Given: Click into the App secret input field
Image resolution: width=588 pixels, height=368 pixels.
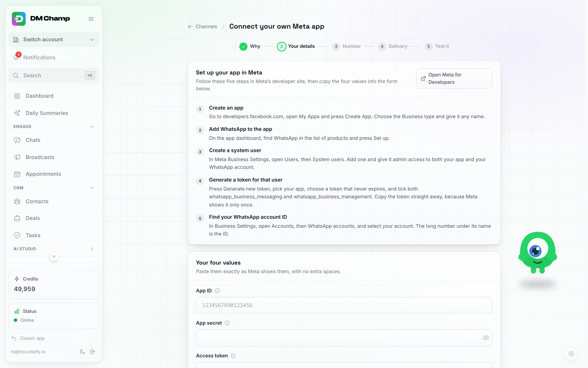Looking at the screenshot, I should coord(344,338).
